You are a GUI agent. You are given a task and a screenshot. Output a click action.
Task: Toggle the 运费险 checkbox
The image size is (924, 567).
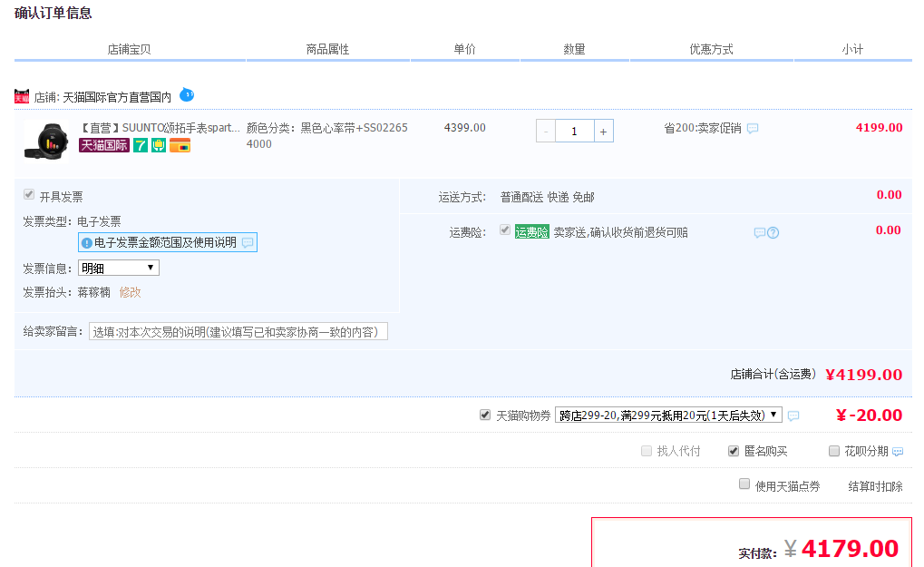pos(505,230)
